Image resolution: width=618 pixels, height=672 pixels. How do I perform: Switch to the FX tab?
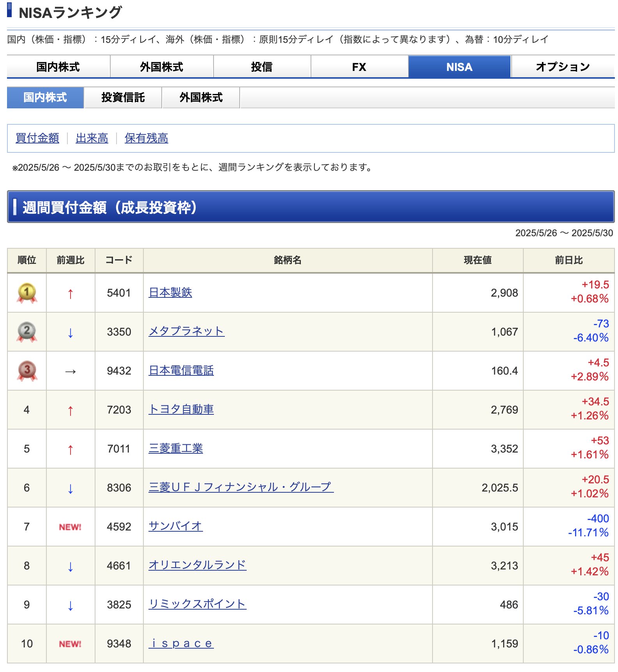pyautogui.click(x=359, y=67)
